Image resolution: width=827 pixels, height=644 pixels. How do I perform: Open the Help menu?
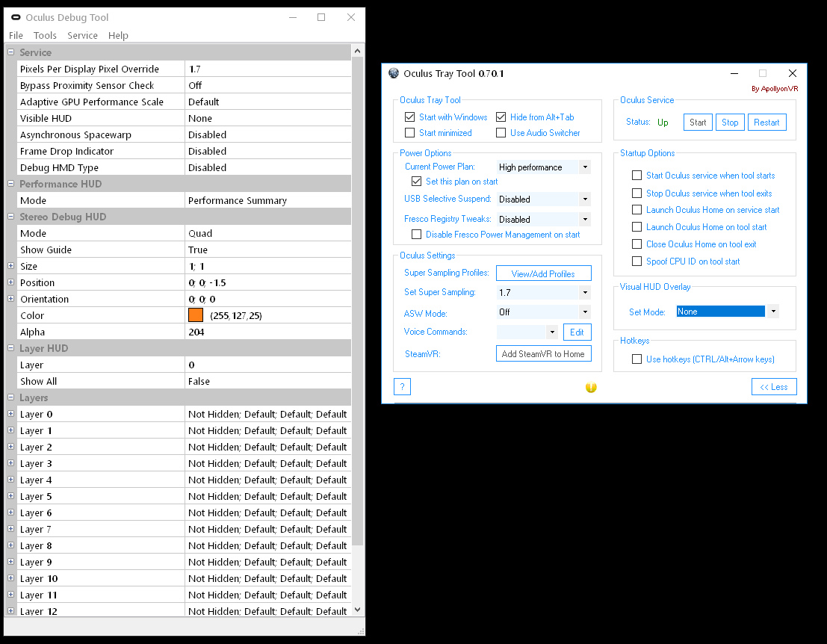tap(118, 35)
